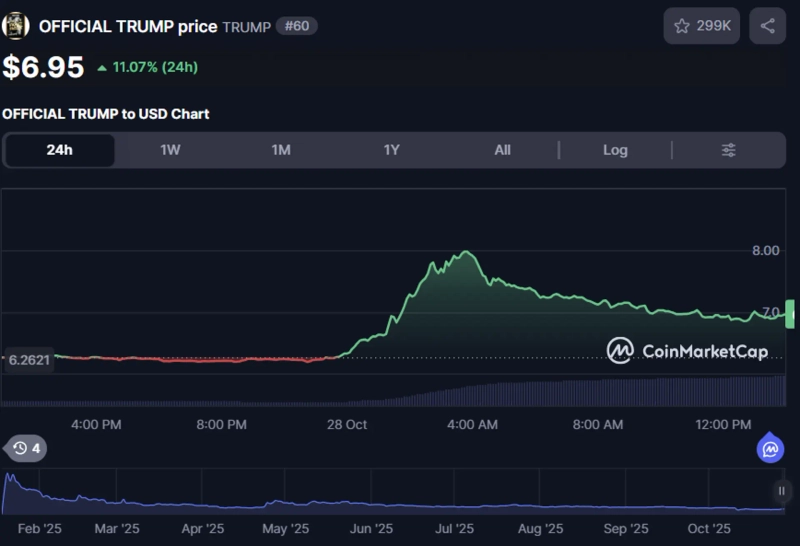The image size is (800, 546).
Task: Open the history events badge showing 4
Action: (x=26, y=449)
